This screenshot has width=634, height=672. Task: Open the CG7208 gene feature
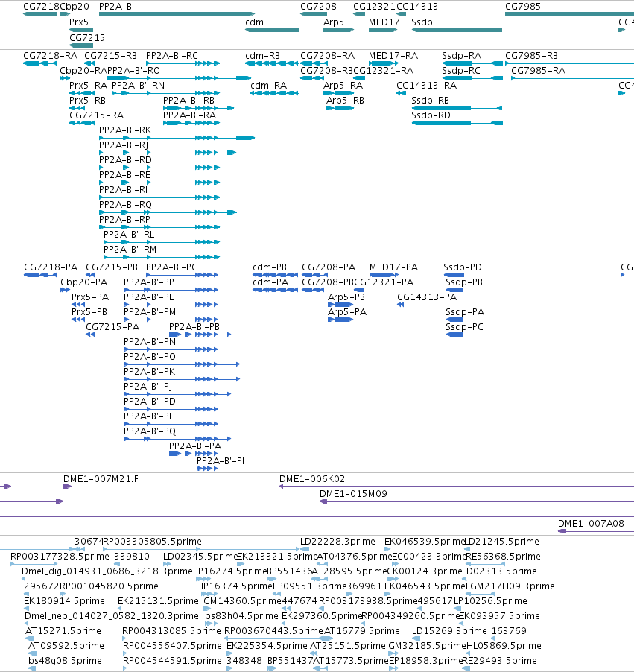[314, 14]
